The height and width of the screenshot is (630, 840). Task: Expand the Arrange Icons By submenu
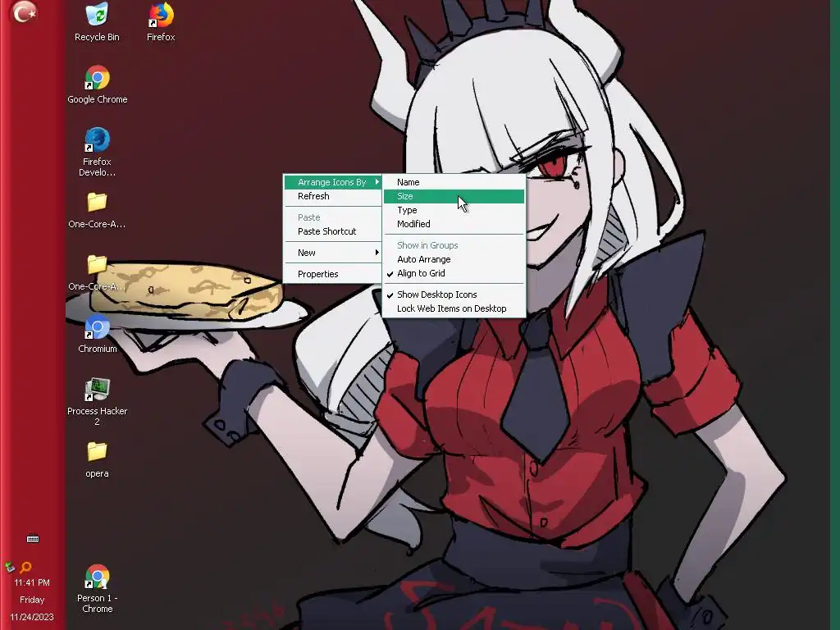click(333, 182)
